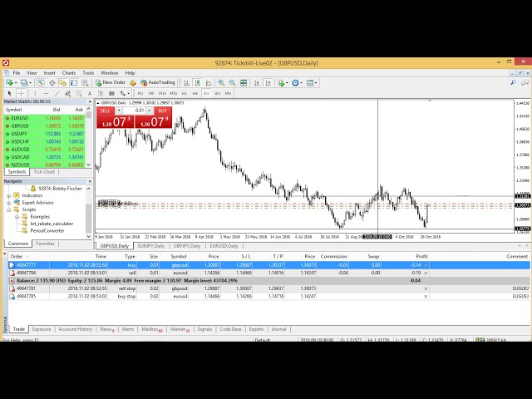Screen dimensions: 532x399
Task: Open the Charts menu
Action: click(x=68, y=73)
